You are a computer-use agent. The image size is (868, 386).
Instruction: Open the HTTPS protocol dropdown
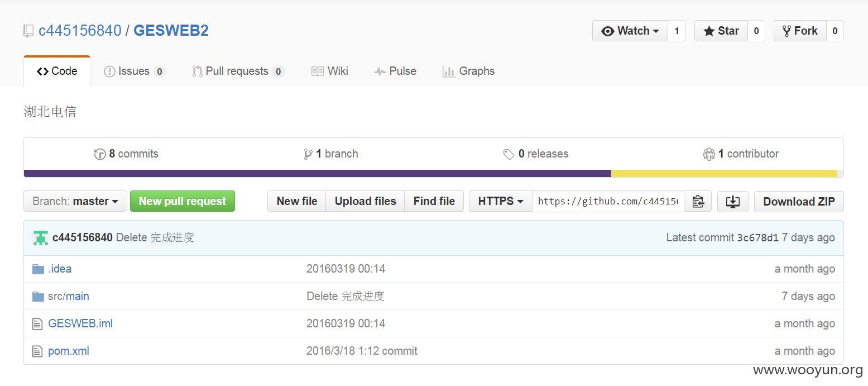(500, 202)
